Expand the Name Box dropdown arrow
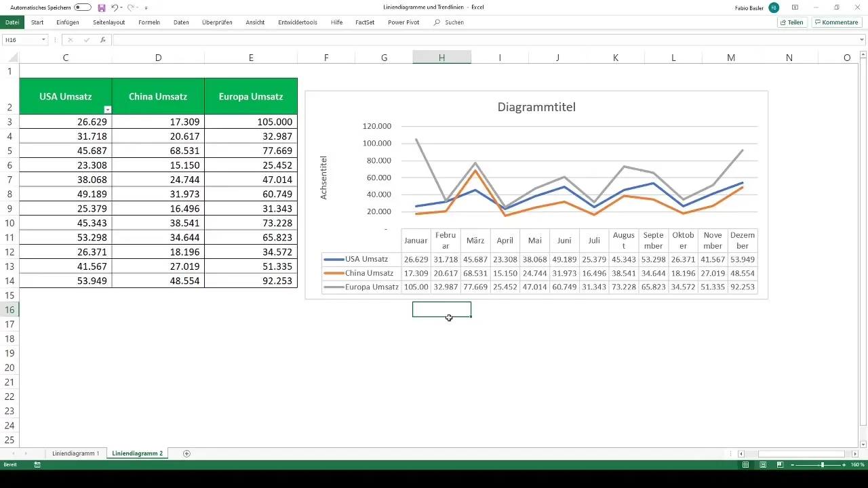This screenshot has width=868, height=488. 44,40
